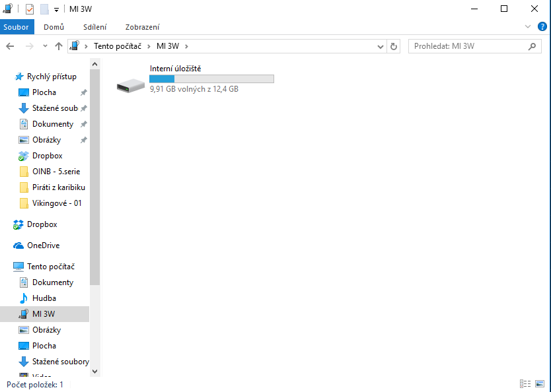
Task: Click the storage usage bar of Interní úložiště
Action: tap(211, 79)
